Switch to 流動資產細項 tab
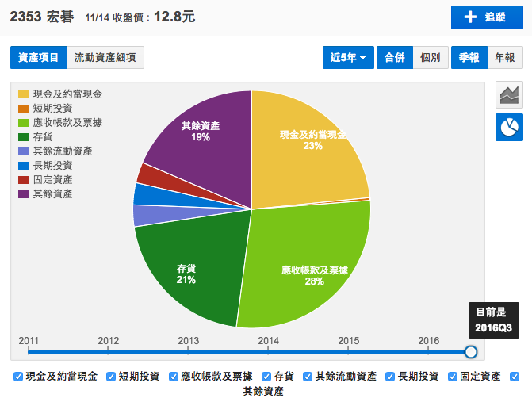This screenshot has width=532, height=402. tap(105, 57)
